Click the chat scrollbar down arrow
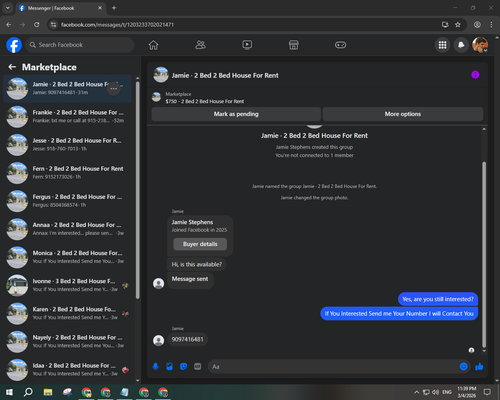 [484, 351]
